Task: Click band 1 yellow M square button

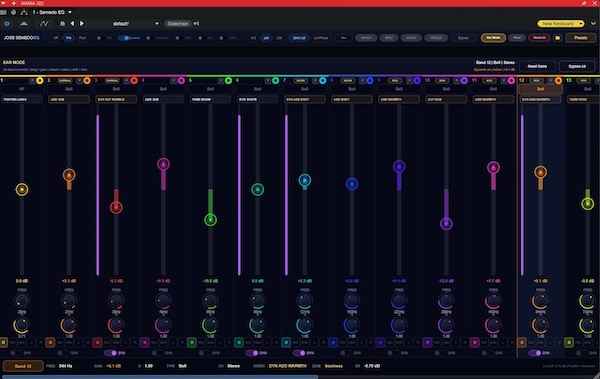Action: (3, 342)
